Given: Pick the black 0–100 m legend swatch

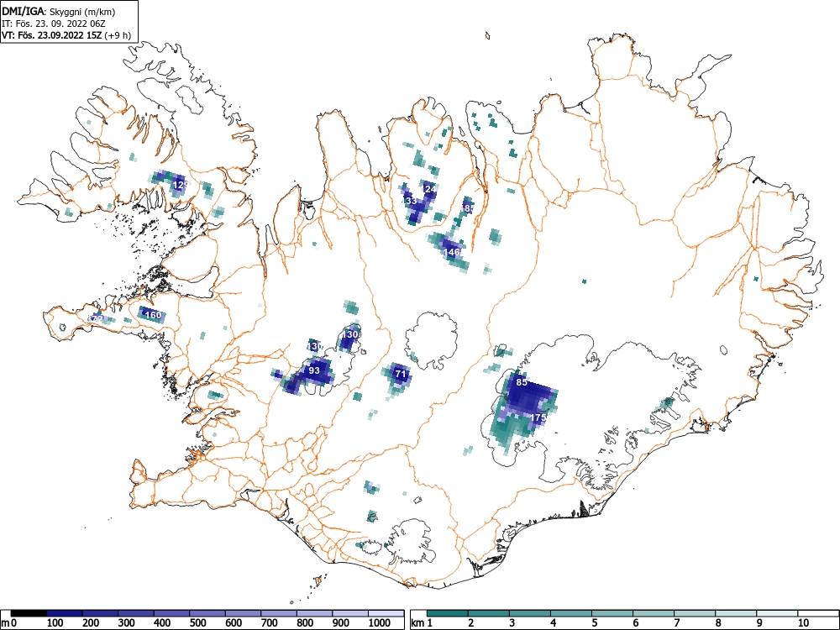Looking at the screenshot, I should click(x=29, y=613).
